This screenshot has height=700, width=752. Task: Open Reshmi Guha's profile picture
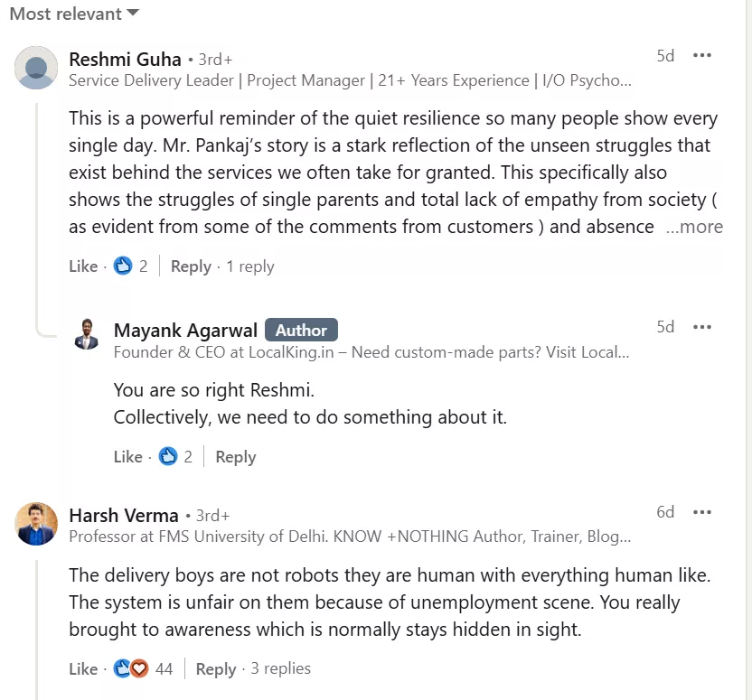37,68
